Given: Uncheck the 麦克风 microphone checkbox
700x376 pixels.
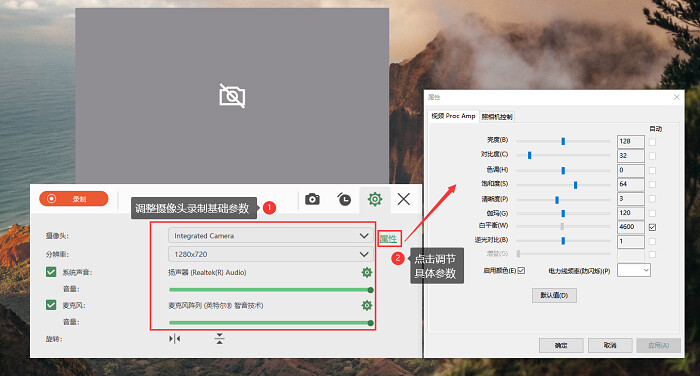Looking at the screenshot, I should coord(51,305).
